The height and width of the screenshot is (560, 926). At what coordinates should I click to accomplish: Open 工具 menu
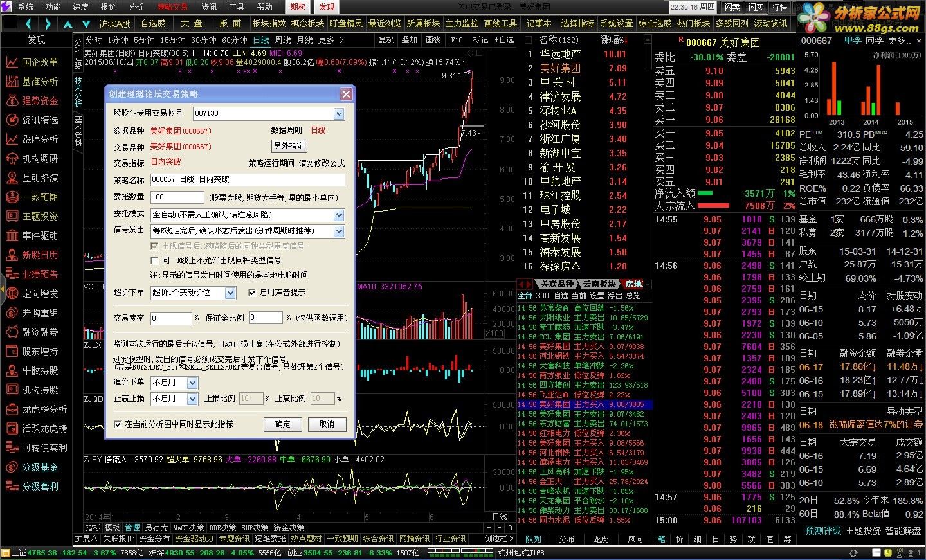coord(237,7)
